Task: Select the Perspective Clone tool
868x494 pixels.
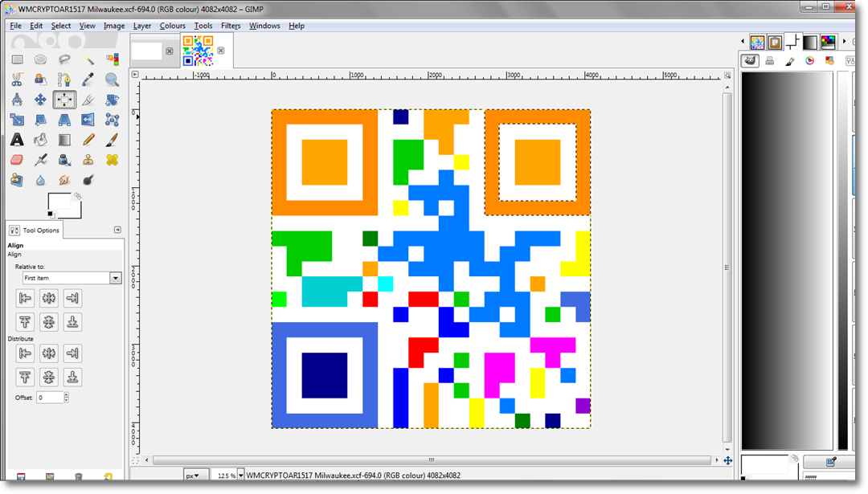Action: (x=17, y=180)
